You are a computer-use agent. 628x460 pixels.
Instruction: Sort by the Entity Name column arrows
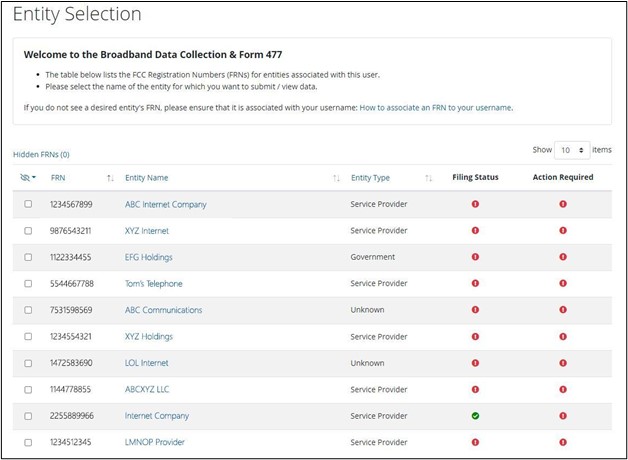pyautogui.click(x=336, y=178)
